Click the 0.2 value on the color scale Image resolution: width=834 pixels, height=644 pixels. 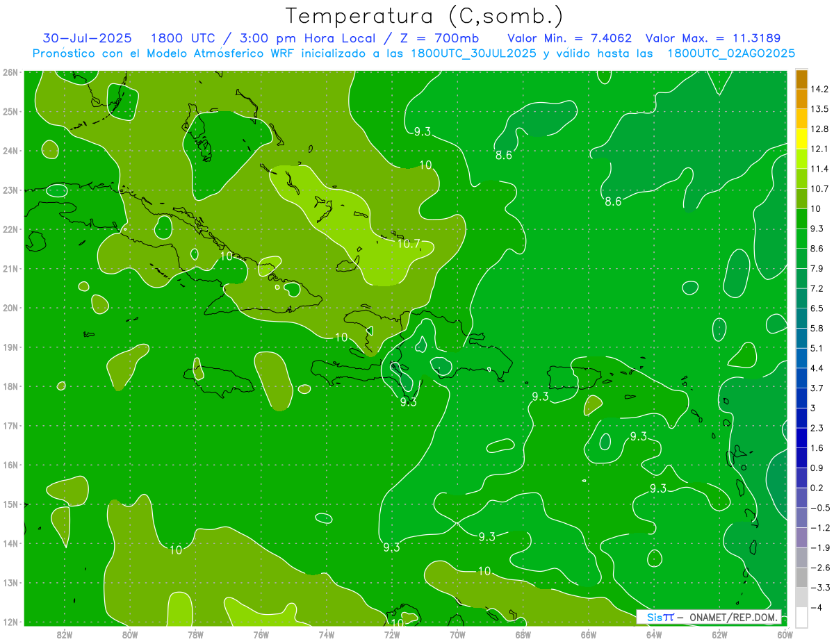pos(817,488)
